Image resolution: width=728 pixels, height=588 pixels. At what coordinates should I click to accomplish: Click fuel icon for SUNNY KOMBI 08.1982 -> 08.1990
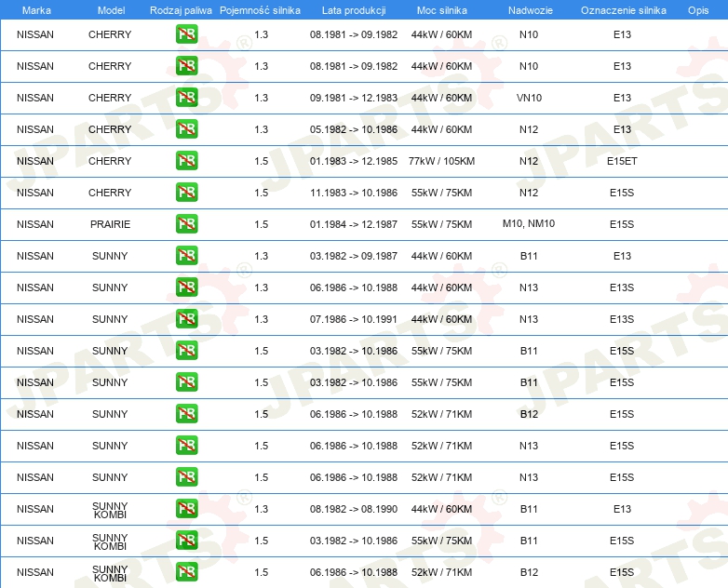point(186,509)
